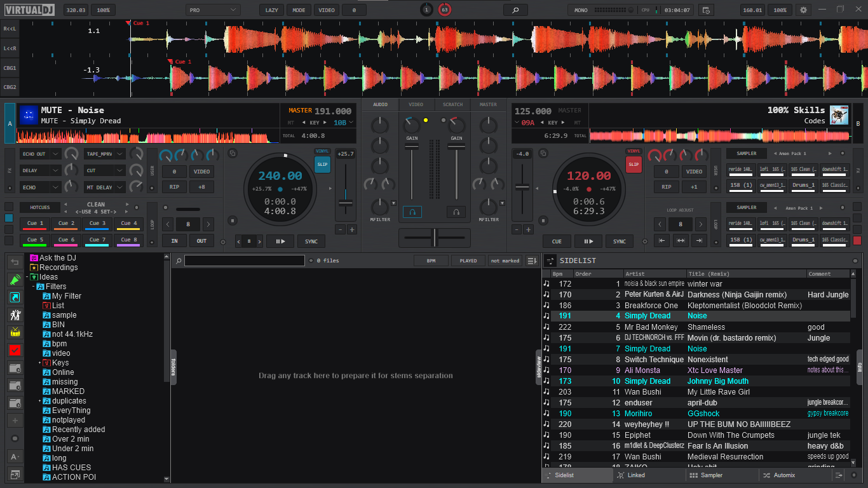Click the calendar icon next to the top bar clock
868x488 pixels.
[705, 10]
